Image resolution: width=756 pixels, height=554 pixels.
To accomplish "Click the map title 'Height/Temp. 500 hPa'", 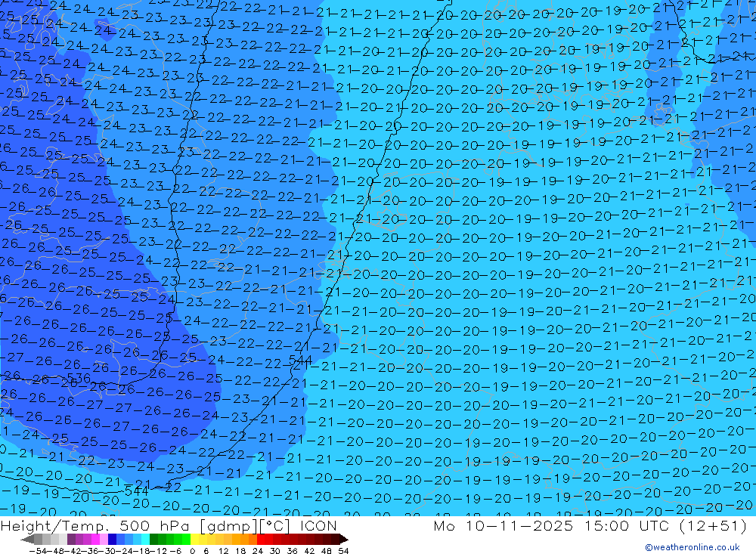I will pos(95,525).
